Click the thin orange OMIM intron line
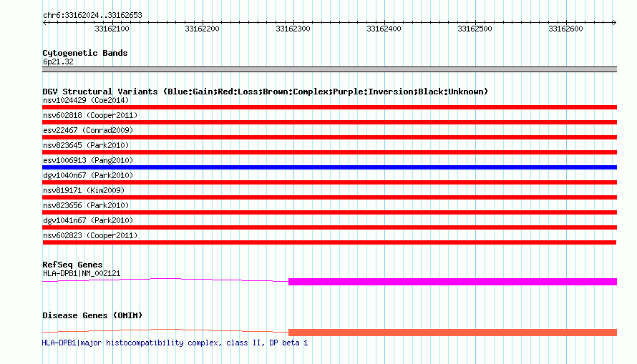The width and height of the screenshot is (637, 364). pyautogui.click(x=165, y=330)
